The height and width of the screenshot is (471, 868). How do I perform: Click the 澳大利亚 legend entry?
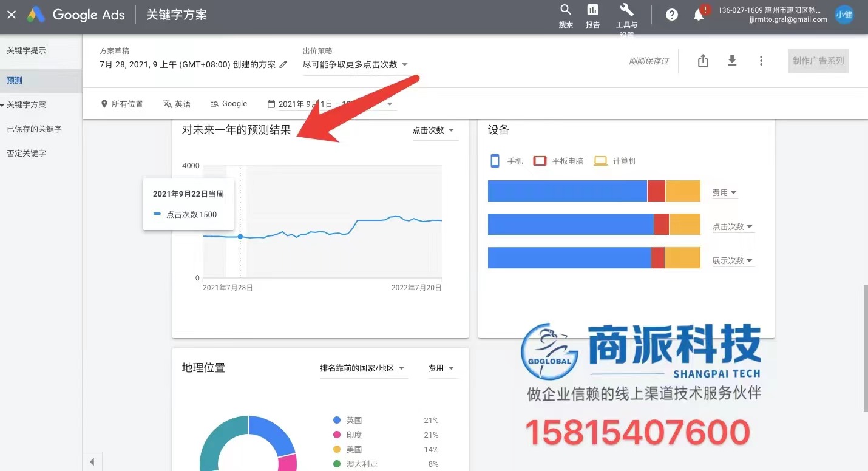pos(356,464)
